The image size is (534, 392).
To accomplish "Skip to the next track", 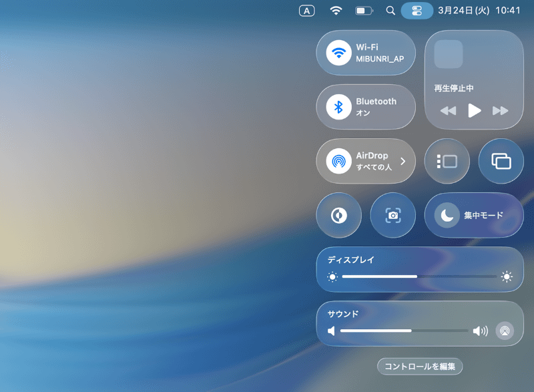I will [x=499, y=111].
